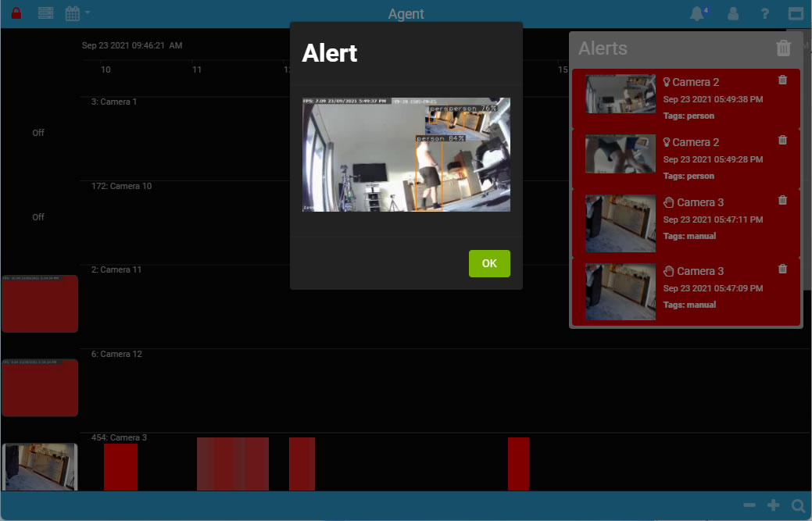The image size is (812, 521).
Task: Click the monitor display icon top right
Action: (796, 12)
